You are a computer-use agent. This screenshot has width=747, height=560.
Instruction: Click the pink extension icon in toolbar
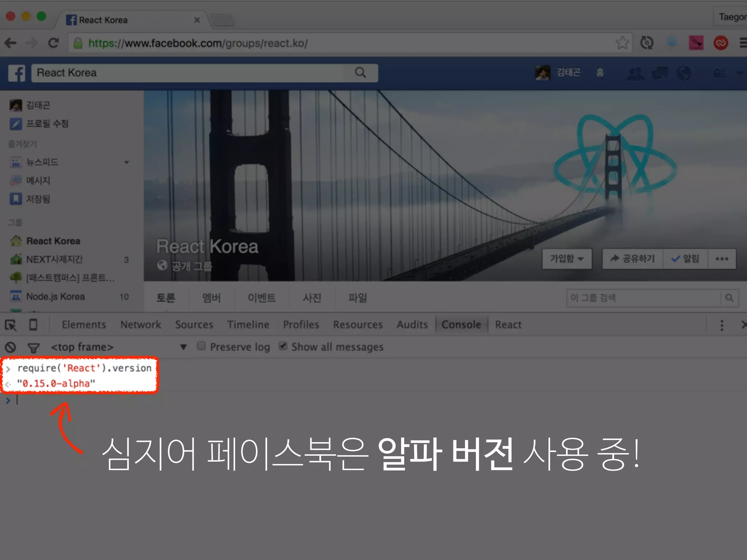[x=696, y=43]
